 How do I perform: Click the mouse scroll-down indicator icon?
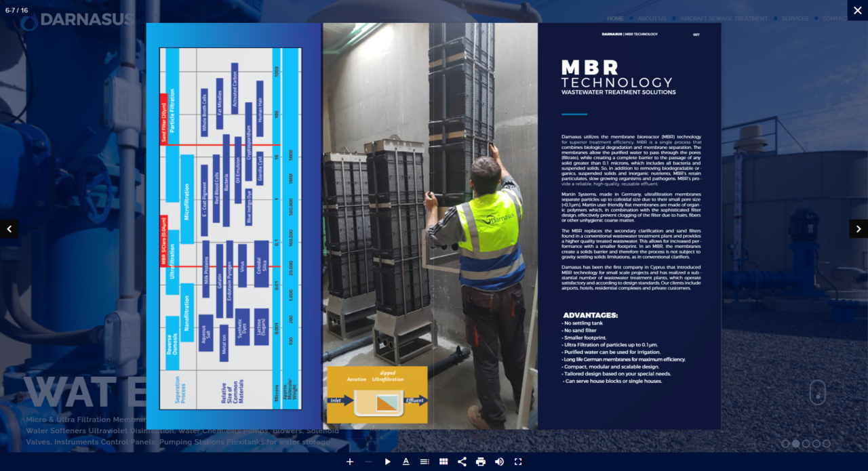817,392
